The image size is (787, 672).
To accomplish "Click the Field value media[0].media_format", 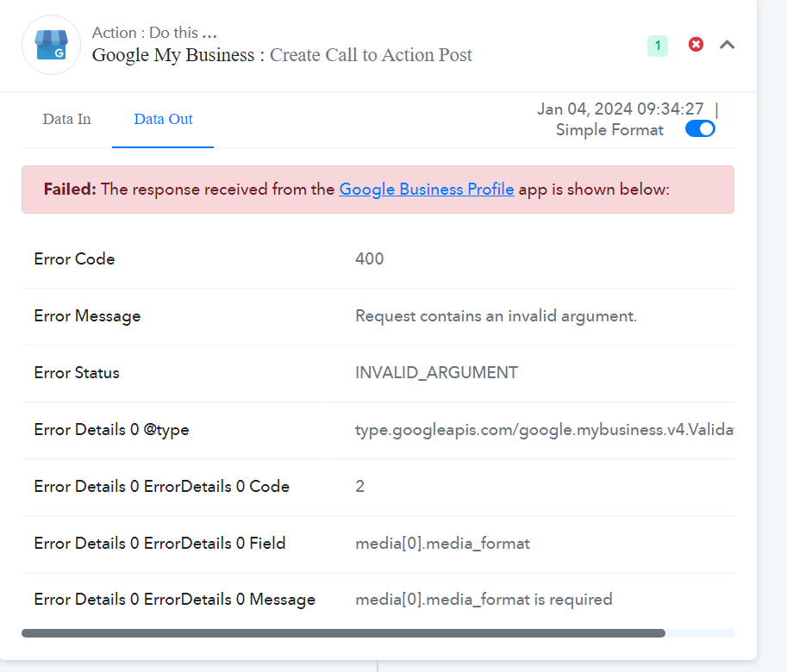I will click(443, 543).
